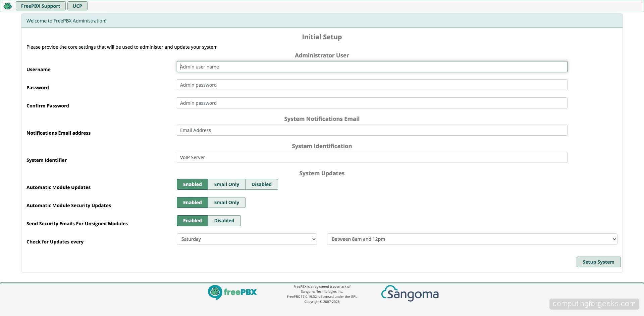Click the Admin user name input field
The width and height of the screenshot is (644, 316).
372,66
